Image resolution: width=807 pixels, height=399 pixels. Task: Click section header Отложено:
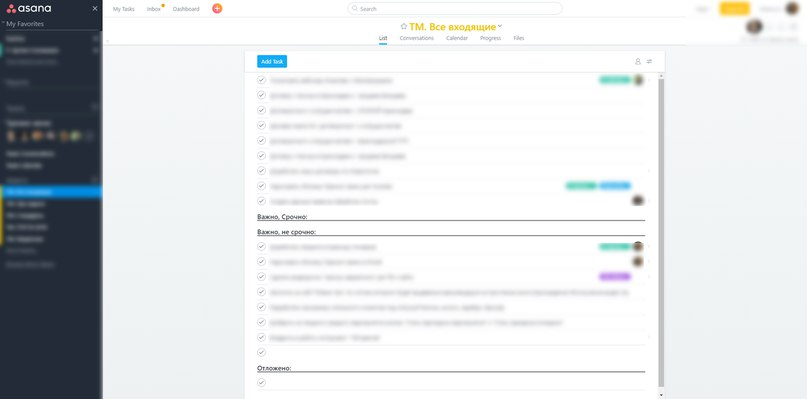point(274,368)
